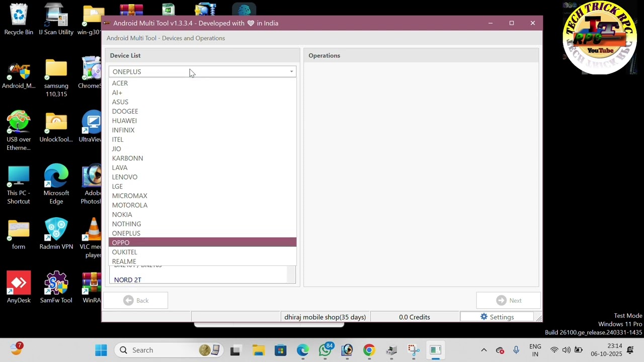Open the form folder on desktop
The image size is (644, 362).
pos(19,235)
